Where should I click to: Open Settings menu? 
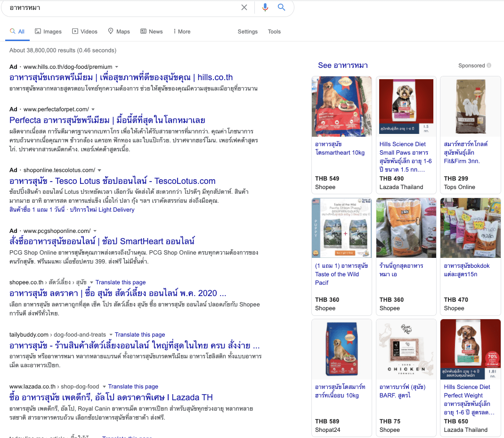pos(247,32)
